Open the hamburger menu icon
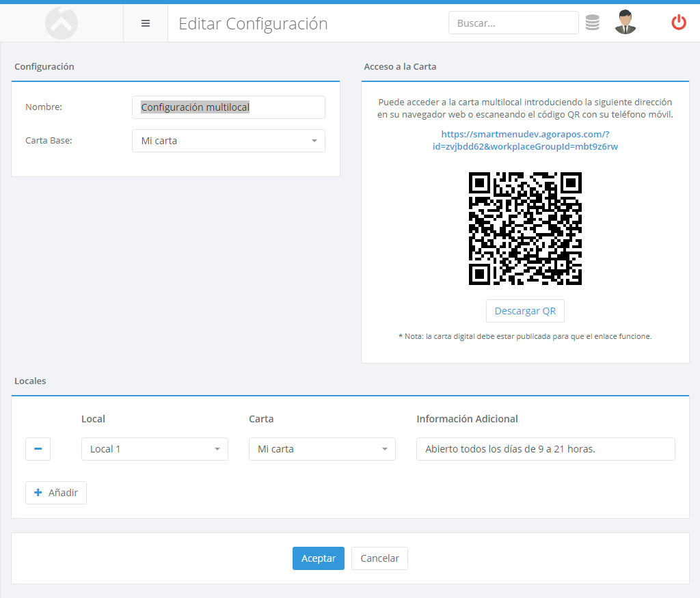Viewport: 700px width, 598px height. (x=146, y=23)
